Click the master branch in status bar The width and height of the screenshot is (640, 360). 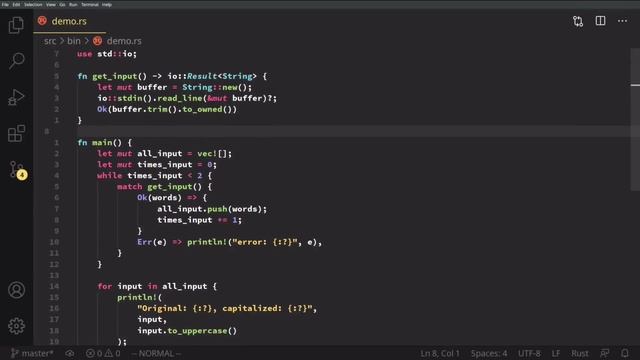(32, 353)
